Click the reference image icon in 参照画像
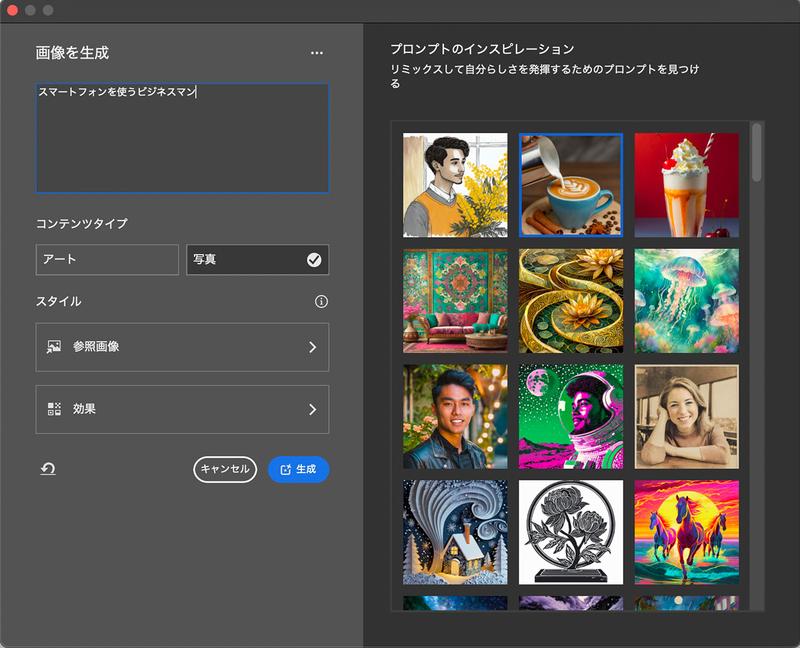The image size is (800, 648). [x=53, y=345]
